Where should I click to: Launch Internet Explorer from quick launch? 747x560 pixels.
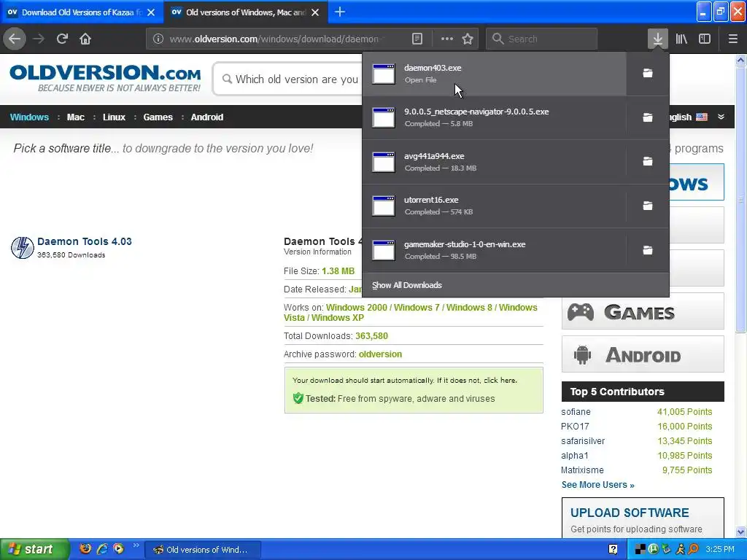[x=102, y=548]
